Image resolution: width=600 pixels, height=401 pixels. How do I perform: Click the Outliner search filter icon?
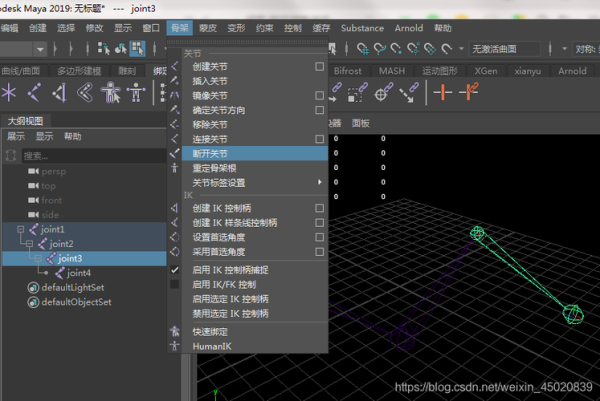[x=11, y=155]
